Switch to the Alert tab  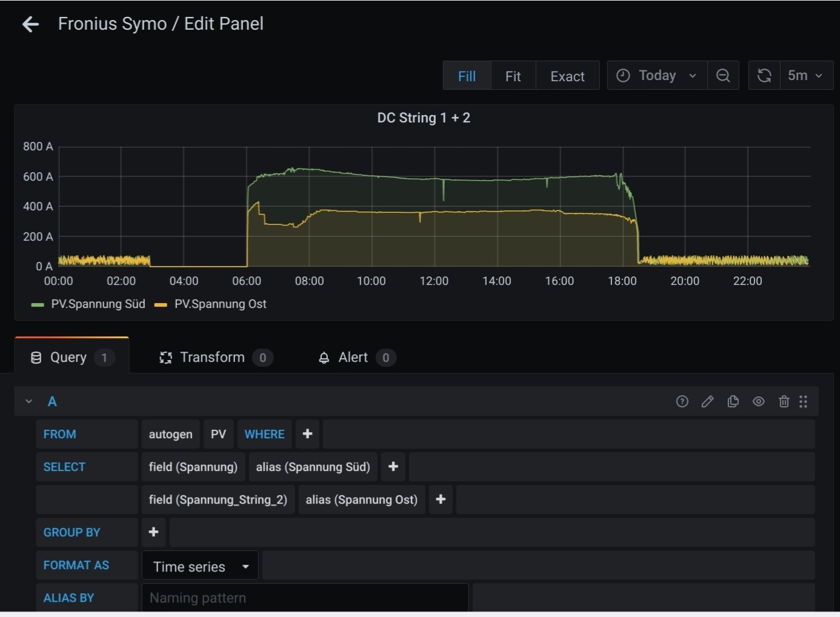coord(353,358)
